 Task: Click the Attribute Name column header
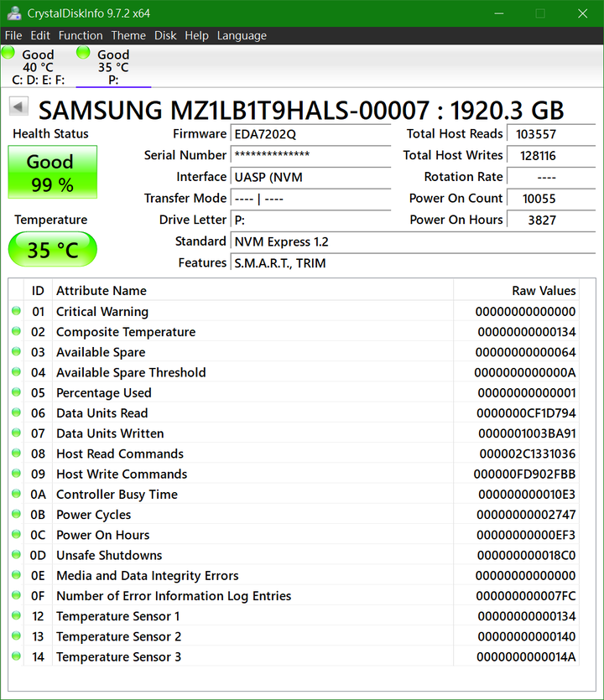253,291
